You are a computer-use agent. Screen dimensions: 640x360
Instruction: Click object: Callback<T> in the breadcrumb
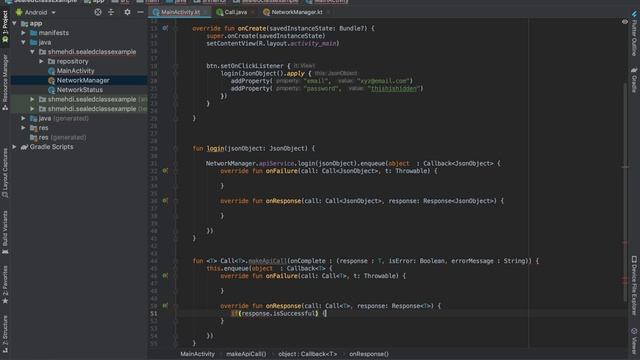point(308,354)
